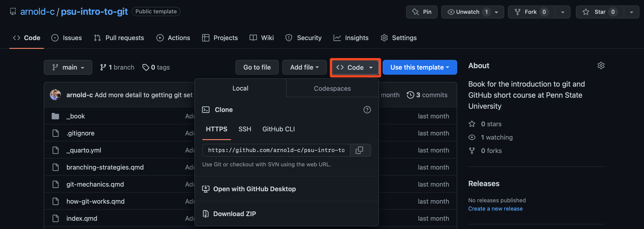Click the HTTPS clone URL field
644x229 pixels.
click(x=276, y=150)
